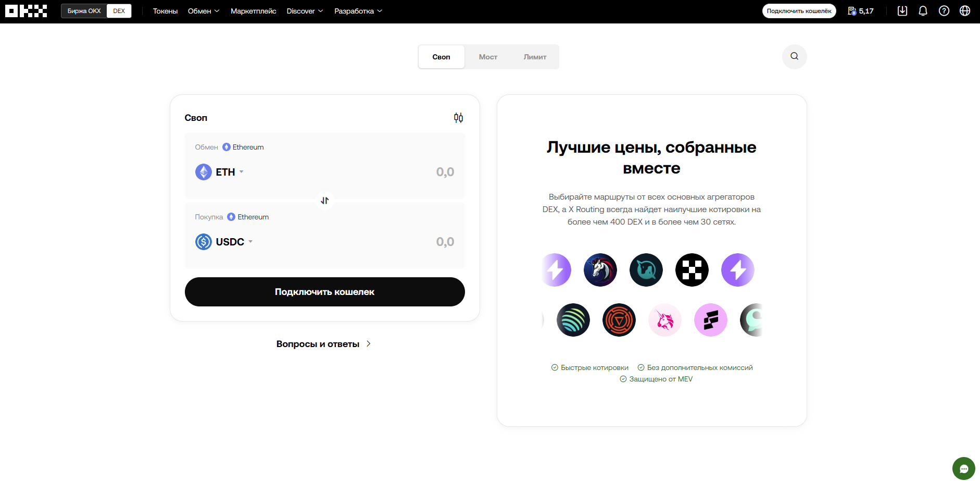Image resolution: width=980 pixels, height=481 pixels.
Task: Expand the Разработка dropdown menu
Action: pos(358,11)
